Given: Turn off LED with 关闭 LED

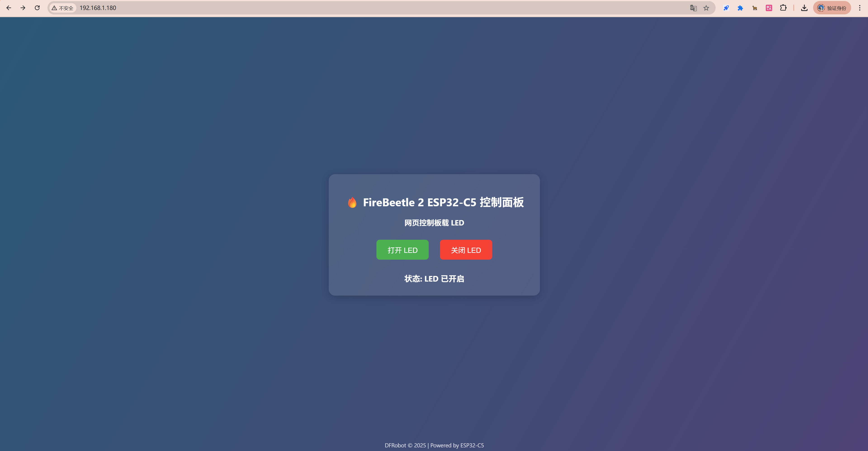Looking at the screenshot, I should click(x=466, y=250).
